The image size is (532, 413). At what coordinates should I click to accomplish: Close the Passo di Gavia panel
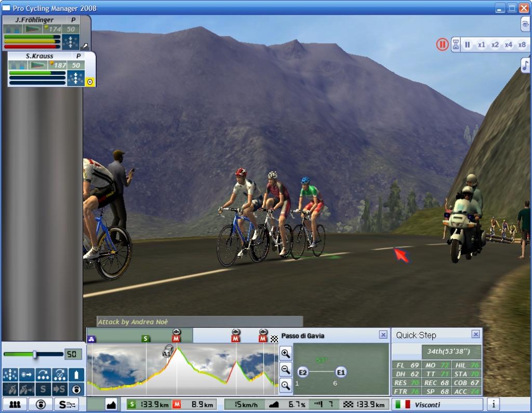(383, 335)
